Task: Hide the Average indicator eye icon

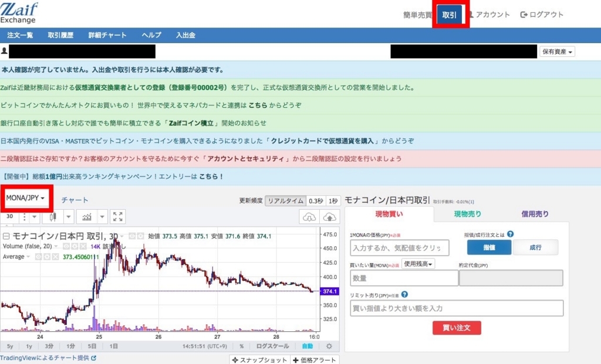Action: (38, 257)
